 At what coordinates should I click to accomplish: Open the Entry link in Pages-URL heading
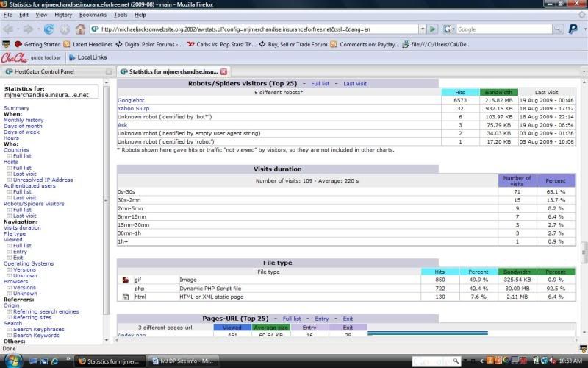click(x=321, y=319)
